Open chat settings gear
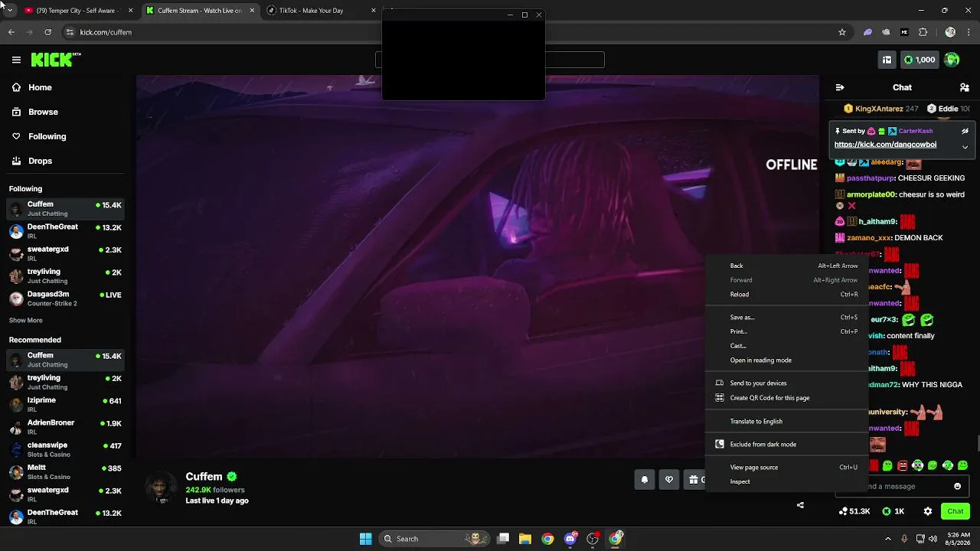 [x=928, y=511]
